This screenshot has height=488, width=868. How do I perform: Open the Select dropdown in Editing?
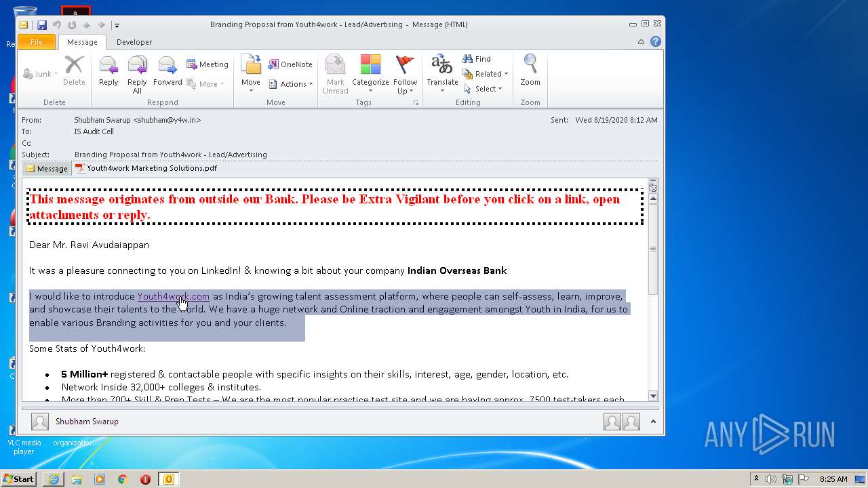483,89
